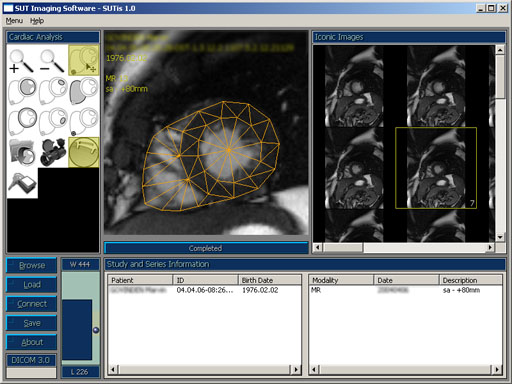This screenshot has width=512, height=384.
Task: Click the Browse button
Action: tap(32, 265)
